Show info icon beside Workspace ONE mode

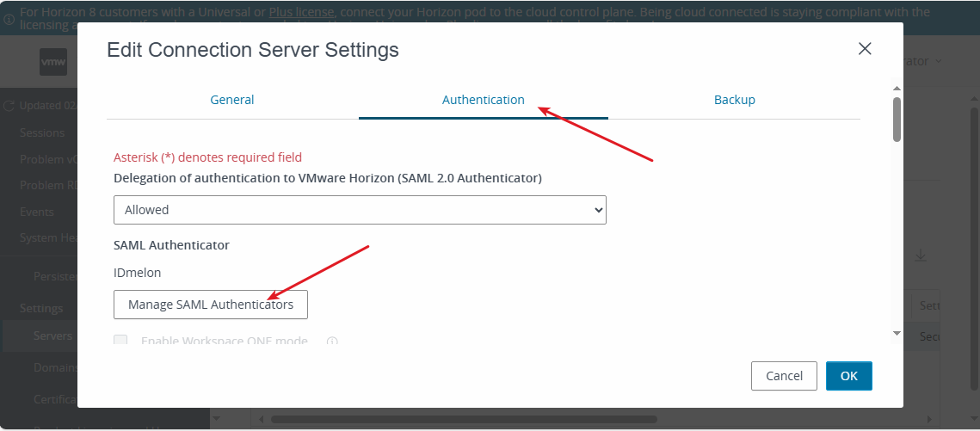(332, 341)
